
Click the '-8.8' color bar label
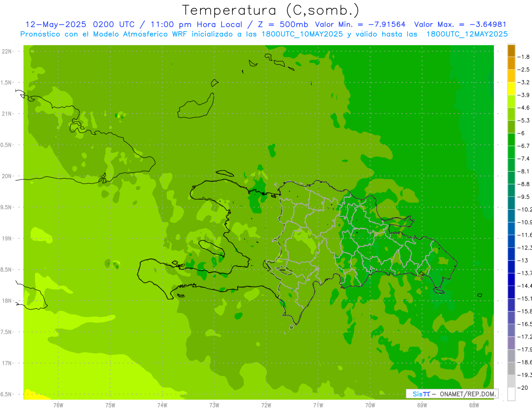coord(524,184)
